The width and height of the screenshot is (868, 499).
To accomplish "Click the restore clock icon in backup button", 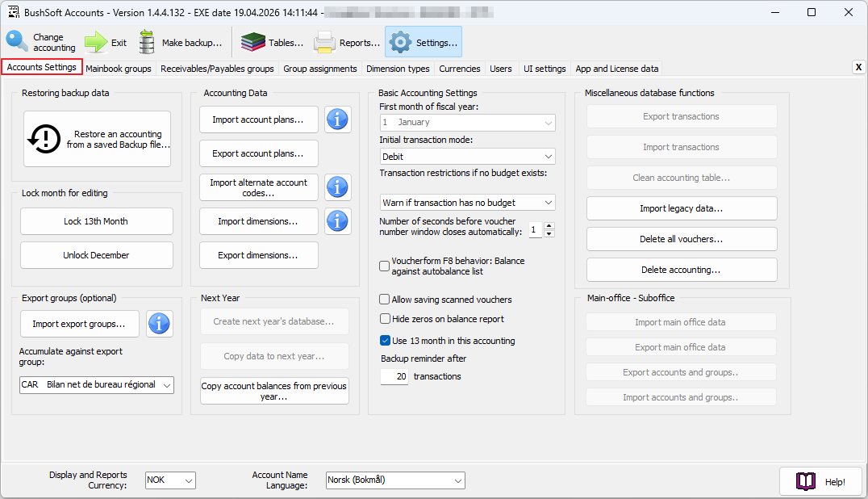I will (x=44, y=139).
